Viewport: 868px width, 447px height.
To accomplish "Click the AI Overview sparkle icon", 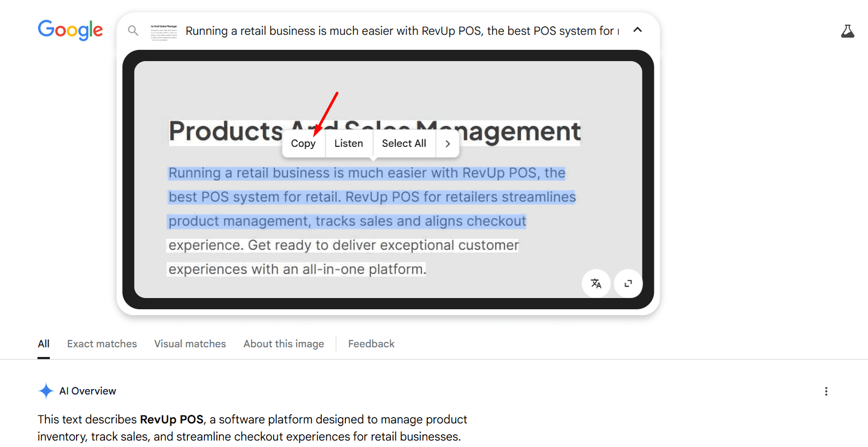I will [46, 391].
